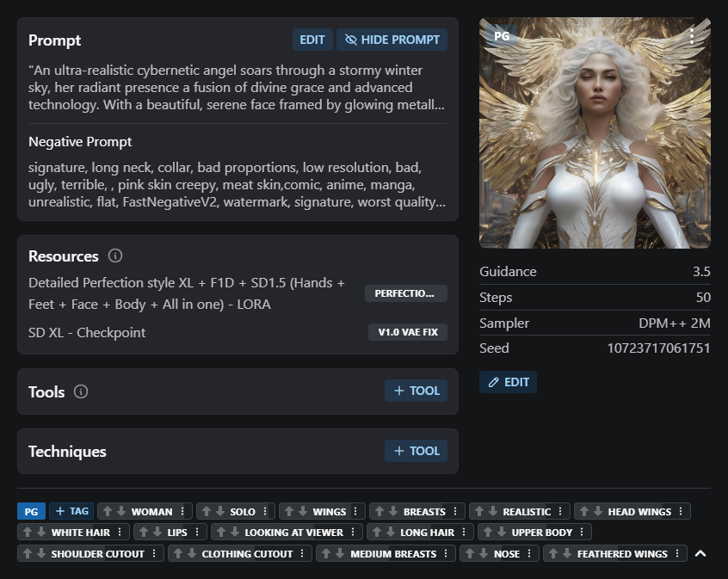This screenshot has width=728, height=579.
Task: Downvote the NOSE tag
Action: coord(484,553)
